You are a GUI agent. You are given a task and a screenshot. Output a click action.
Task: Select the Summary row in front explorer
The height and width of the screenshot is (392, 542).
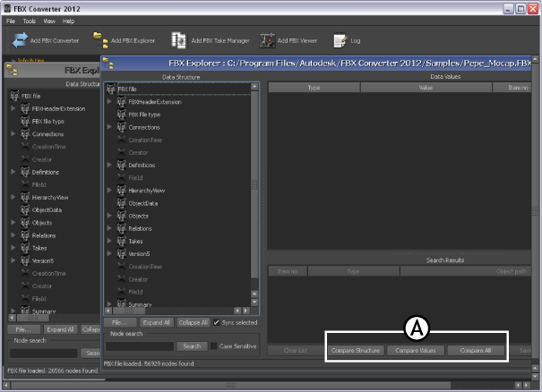click(x=140, y=304)
